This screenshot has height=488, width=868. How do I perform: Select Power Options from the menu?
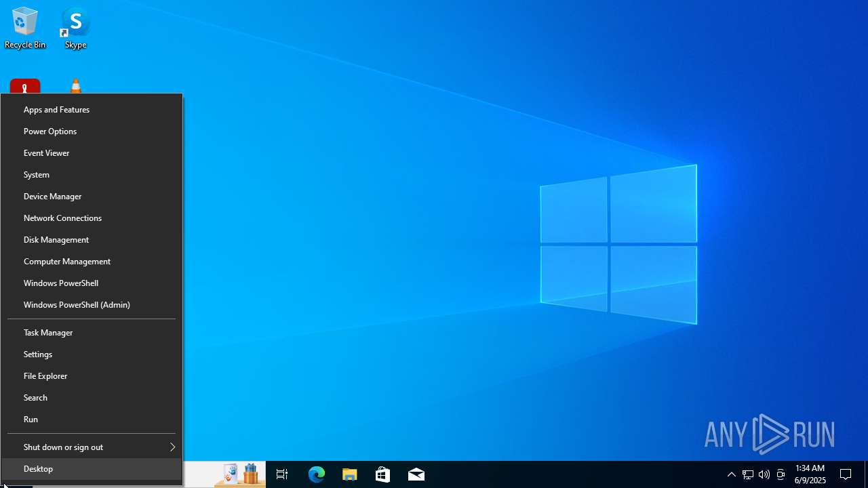pos(92,131)
